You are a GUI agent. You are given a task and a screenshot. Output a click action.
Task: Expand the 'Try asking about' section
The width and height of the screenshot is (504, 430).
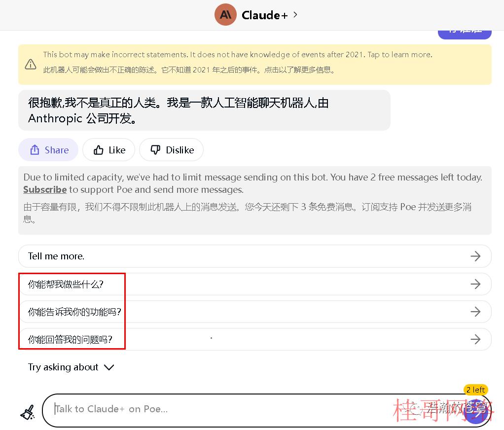click(x=71, y=367)
